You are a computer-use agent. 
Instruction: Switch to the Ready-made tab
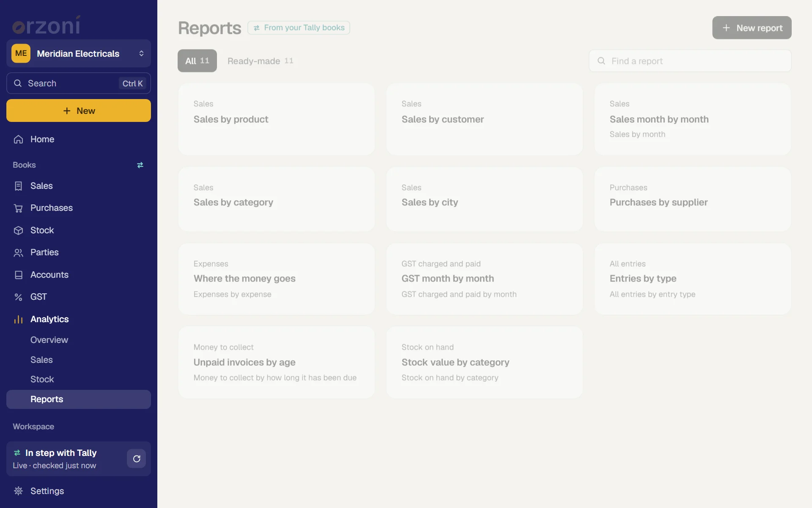(x=261, y=61)
